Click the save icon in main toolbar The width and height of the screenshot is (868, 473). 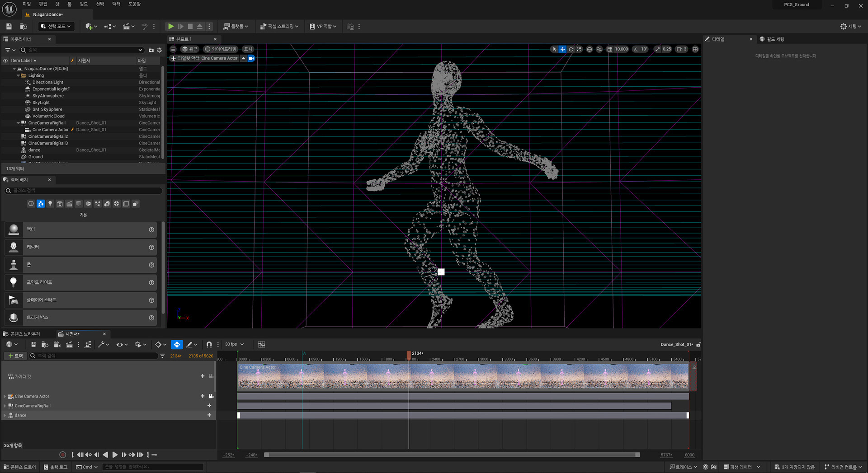tap(9, 27)
